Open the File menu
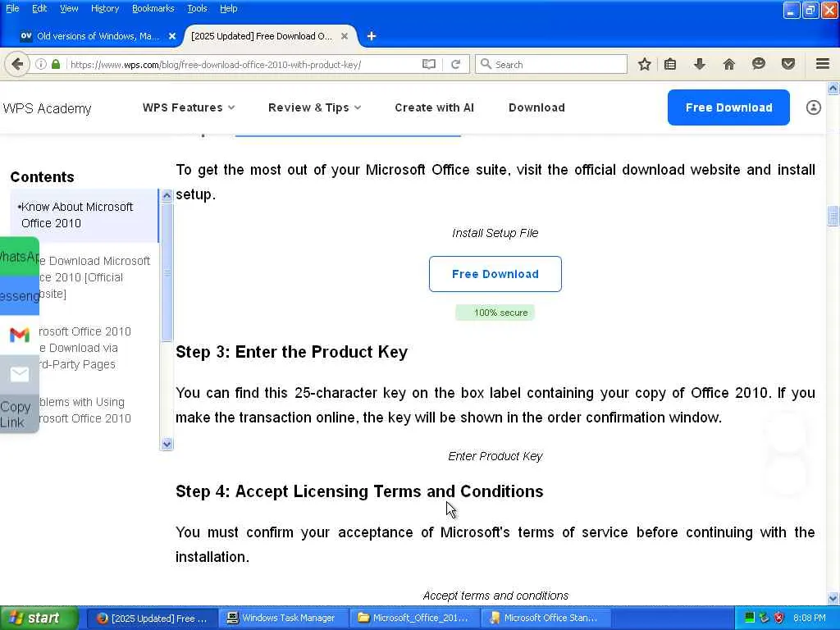 click(x=12, y=8)
